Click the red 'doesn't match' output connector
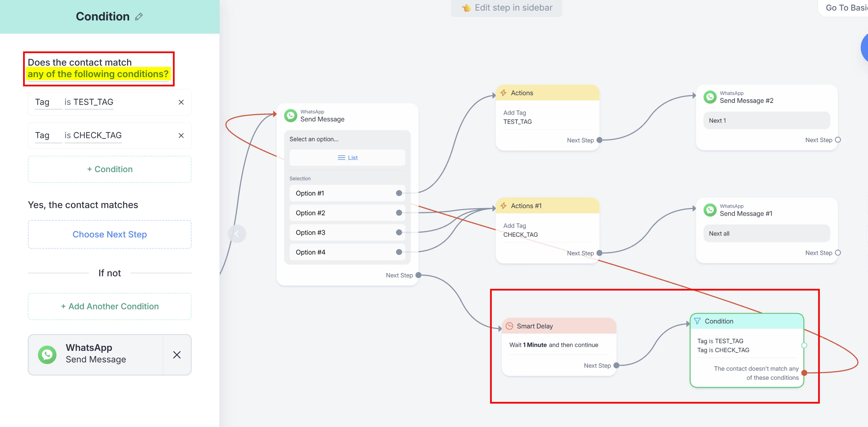The image size is (868, 427). click(x=804, y=373)
